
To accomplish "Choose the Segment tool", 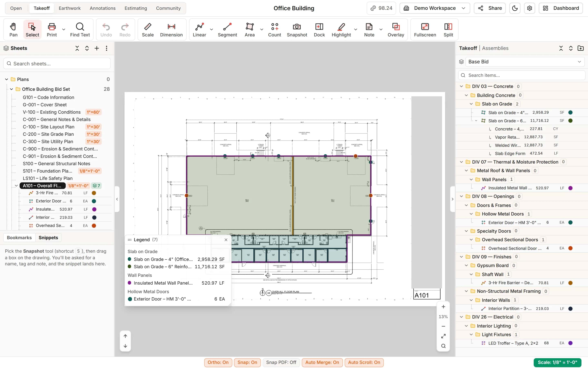I will point(227,30).
